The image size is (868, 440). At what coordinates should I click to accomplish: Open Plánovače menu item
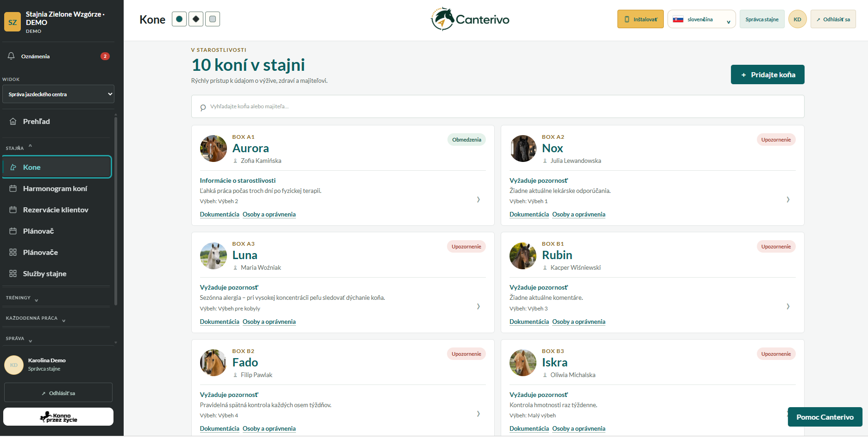(57, 252)
